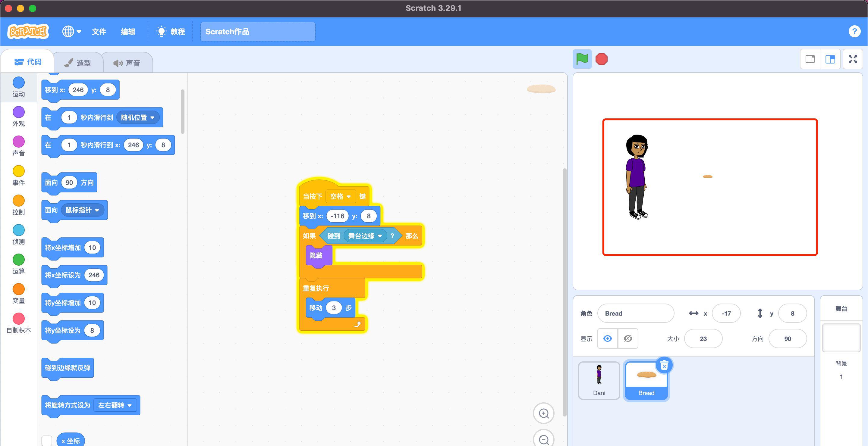Screen dimensions: 868x446
Task: Open 舞台边缘 dropdown in sensing block
Action: point(365,236)
